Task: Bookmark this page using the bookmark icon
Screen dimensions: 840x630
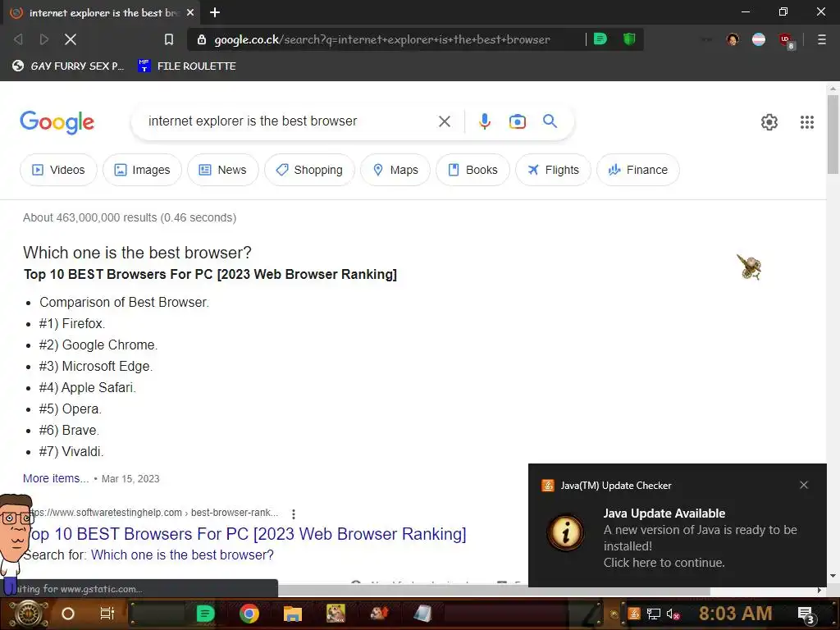Action: click(x=169, y=39)
